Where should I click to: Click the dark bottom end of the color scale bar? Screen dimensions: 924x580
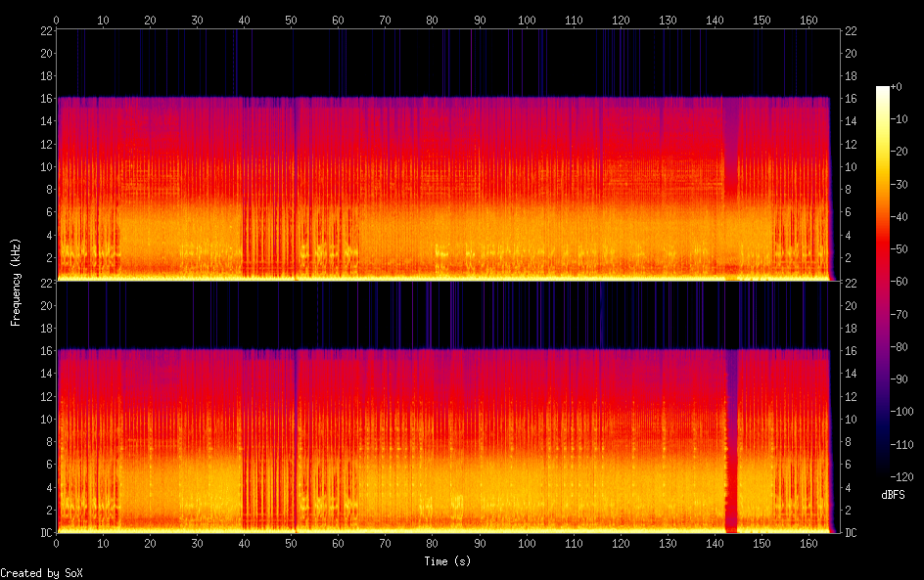point(883,472)
